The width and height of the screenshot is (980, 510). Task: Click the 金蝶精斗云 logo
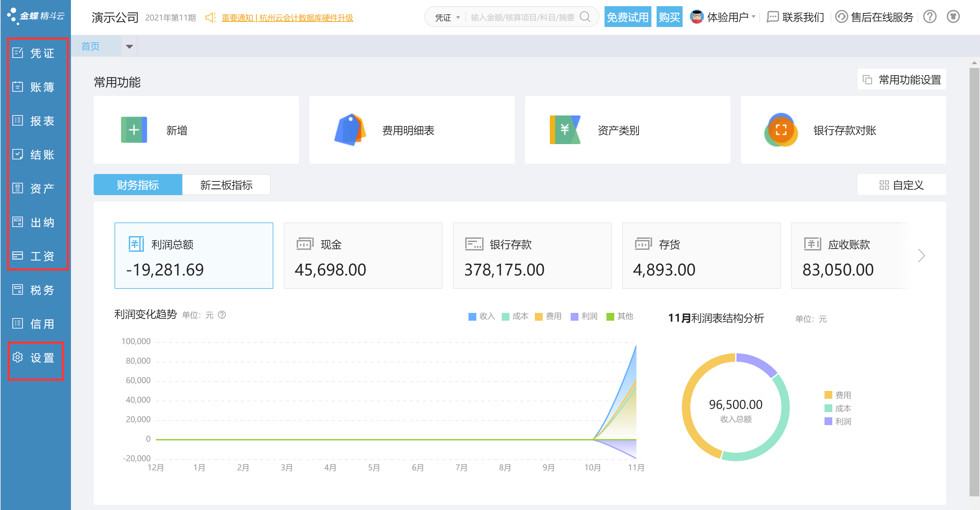click(36, 16)
